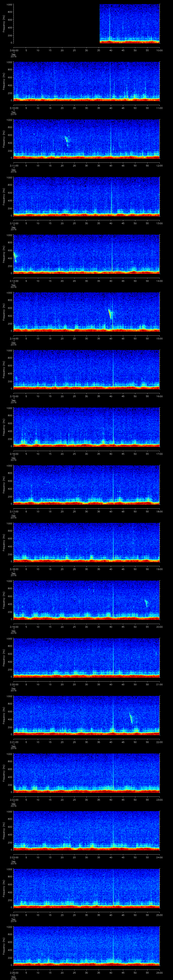Click the 30-second tick under the 2:15:00 panel

[x=86, y=396]
